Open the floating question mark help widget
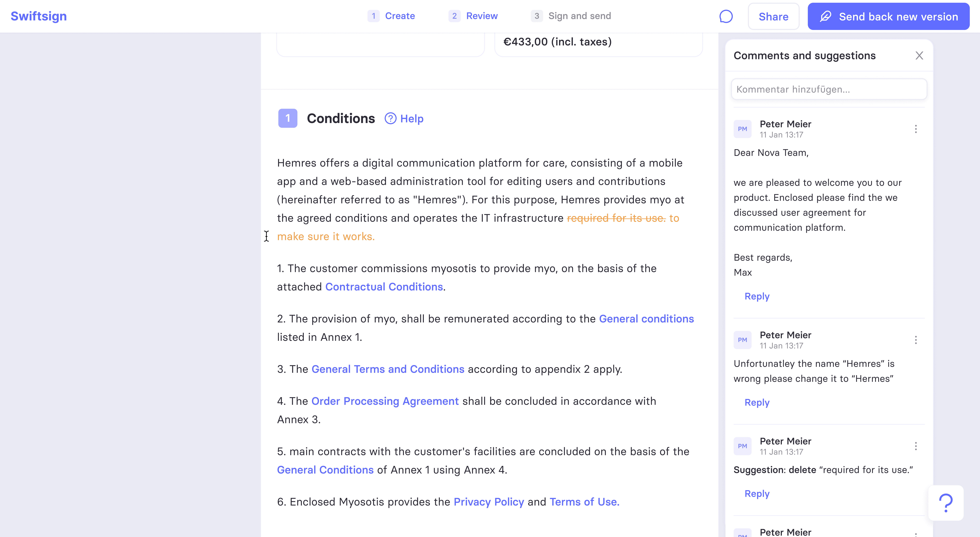 pos(946,503)
